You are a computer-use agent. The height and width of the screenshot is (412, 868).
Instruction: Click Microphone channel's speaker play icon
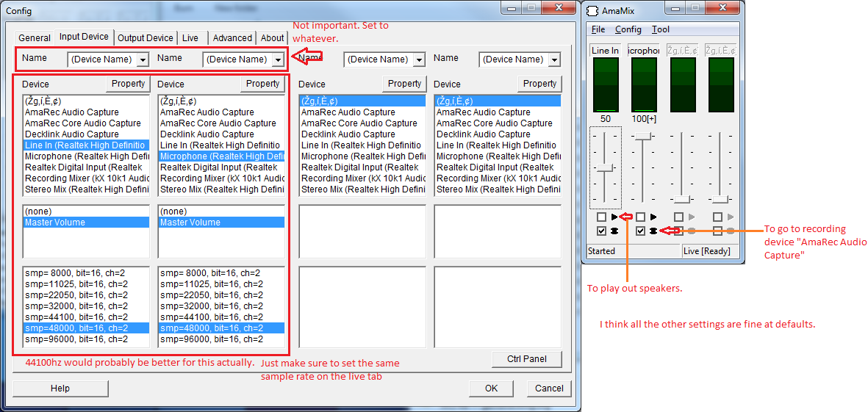point(653,217)
